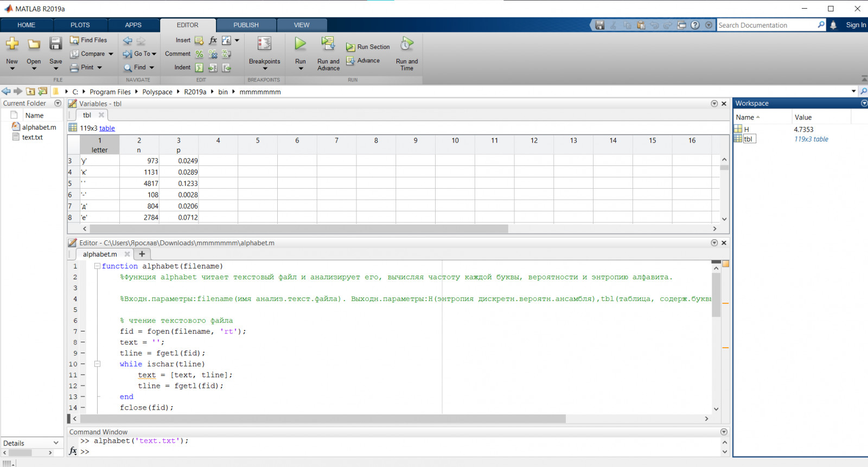Run the script with the green Run button
868x467 pixels.
pyautogui.click(x=301, y=44)
